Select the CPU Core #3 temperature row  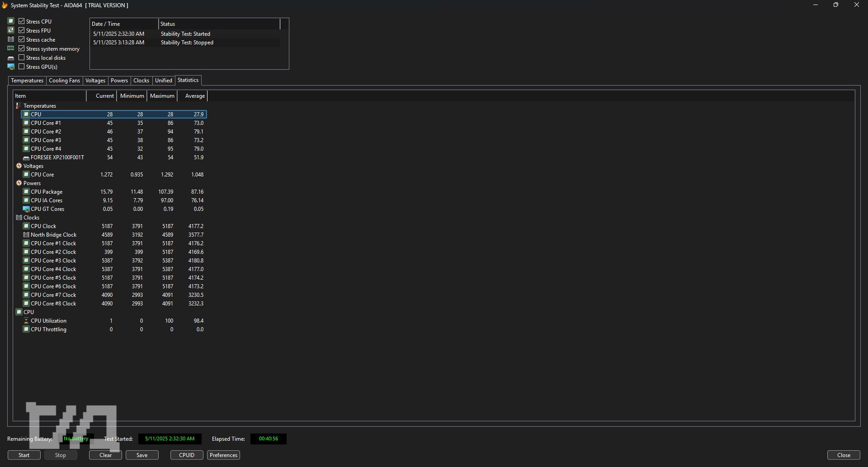click(114, 140)
